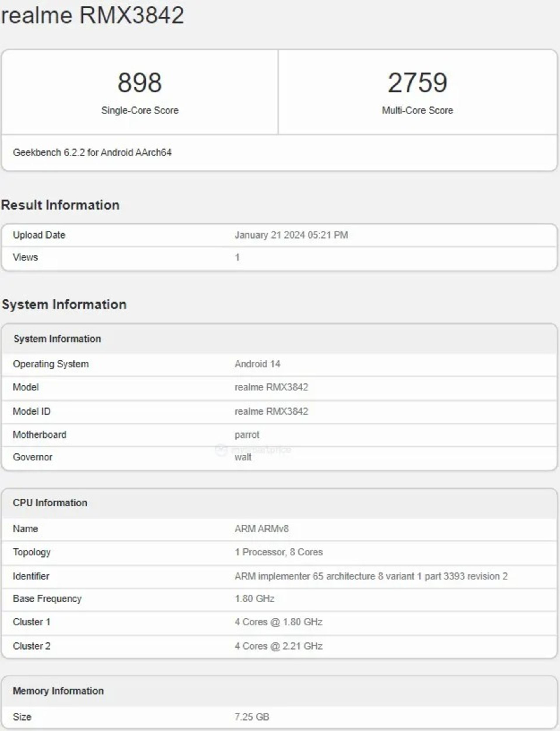Viewport: 560px width, 731px height.
Task: Click the 2759 multi-core score number
Action: [x=417, y=83]
